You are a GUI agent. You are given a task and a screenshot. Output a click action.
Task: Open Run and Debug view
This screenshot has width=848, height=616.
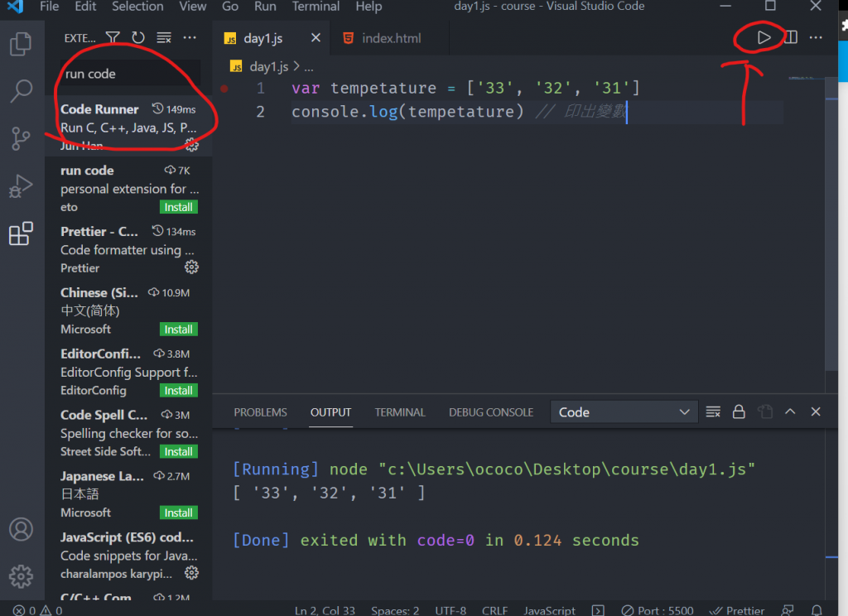coord(21,186)
